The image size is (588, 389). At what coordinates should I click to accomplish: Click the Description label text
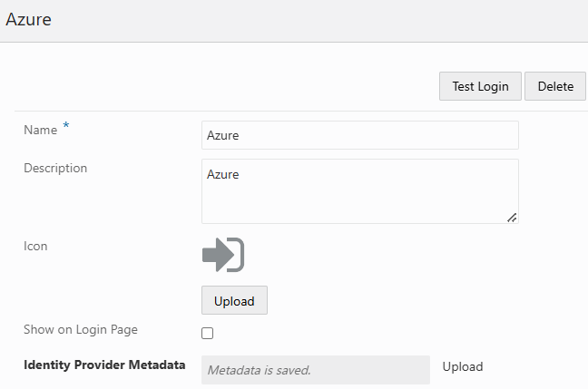[55, 168]
